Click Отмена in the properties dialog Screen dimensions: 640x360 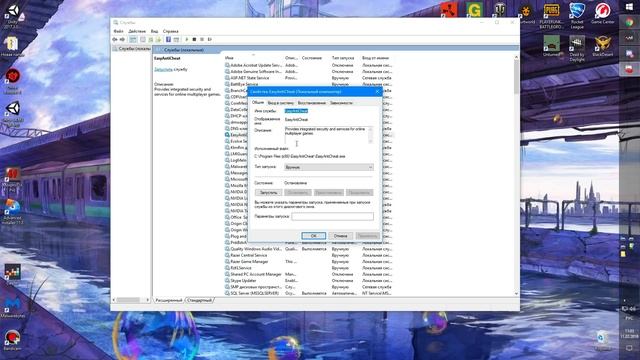coord(340,236)
